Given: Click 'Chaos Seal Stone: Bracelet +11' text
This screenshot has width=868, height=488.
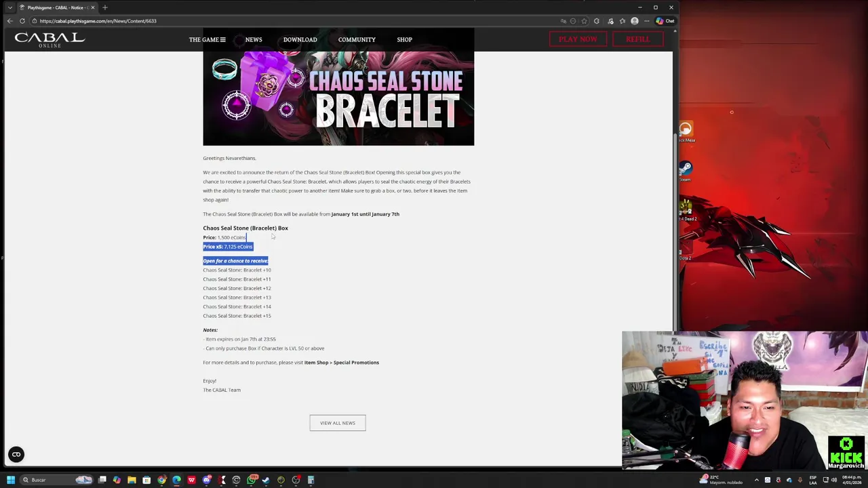Looking at the screenshot, I should (x=237, y=279).
